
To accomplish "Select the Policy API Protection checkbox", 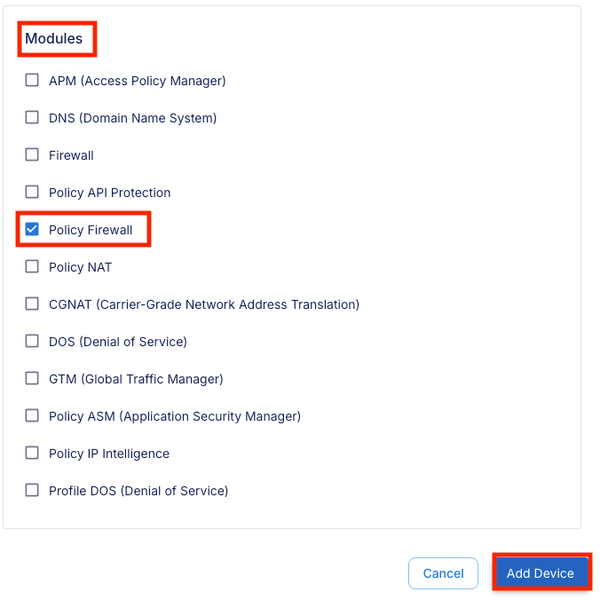I will pos(32,192).
